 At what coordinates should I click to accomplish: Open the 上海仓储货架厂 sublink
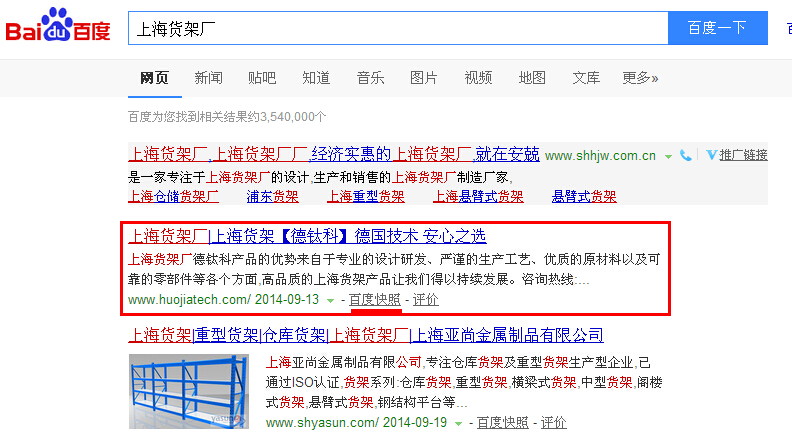[x=173, y=196]
